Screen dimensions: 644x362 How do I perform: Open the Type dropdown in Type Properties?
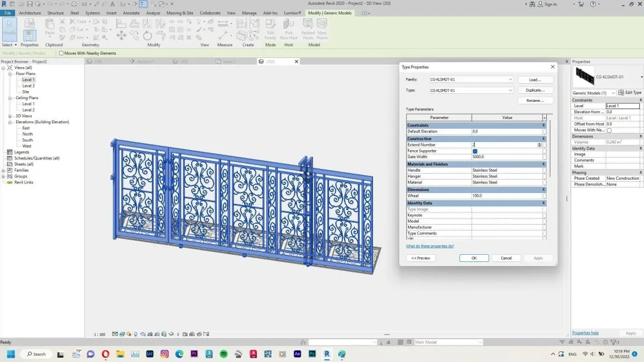pyautogui.click(x=510, y=91)
